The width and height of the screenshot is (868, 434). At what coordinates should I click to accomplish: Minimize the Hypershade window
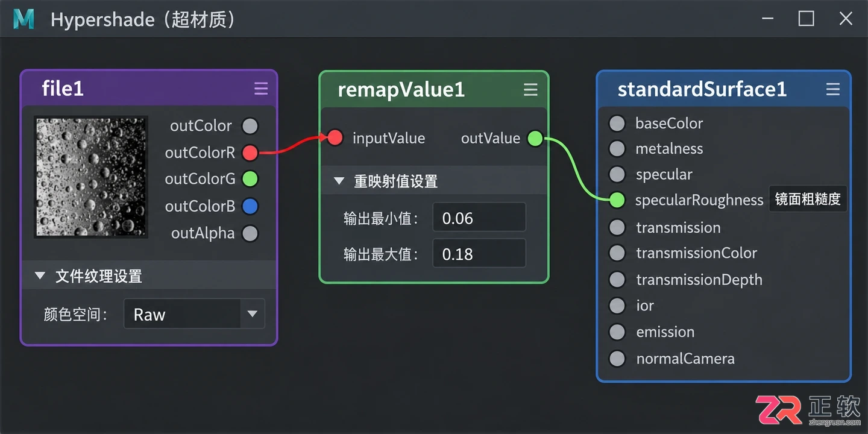pos(768,19)
